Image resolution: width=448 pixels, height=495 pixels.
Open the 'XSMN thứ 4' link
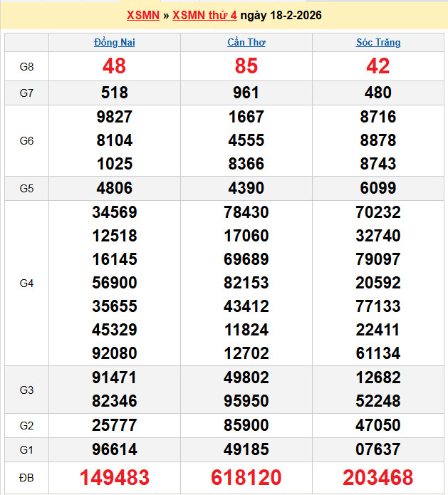pos(204,16)
